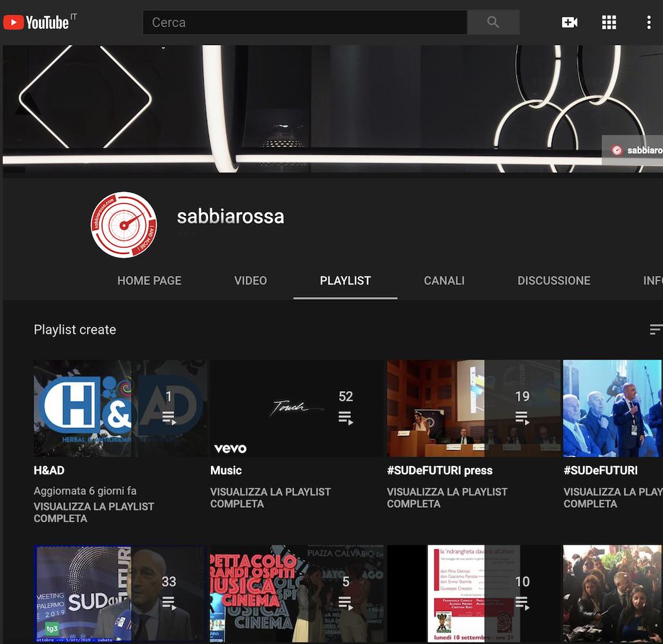Open the SUD Meeting Palermo 2019 thumbnail

[121, 594]
